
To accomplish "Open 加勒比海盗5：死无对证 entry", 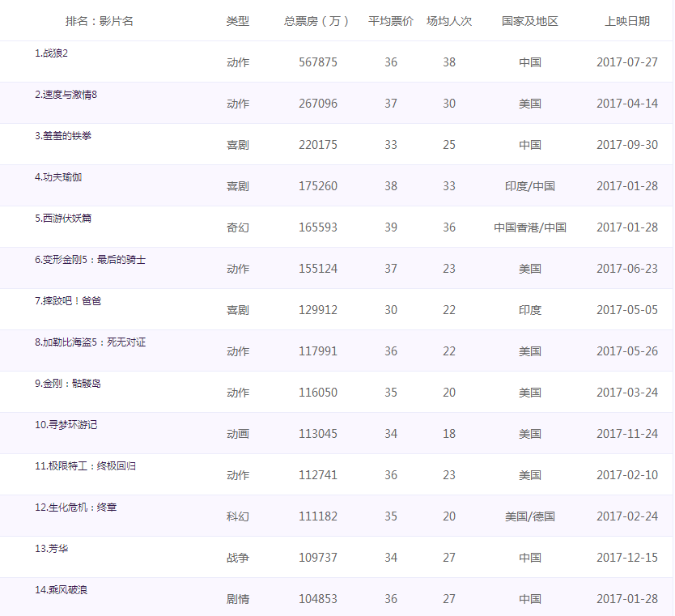I will [x=90, y=342].
